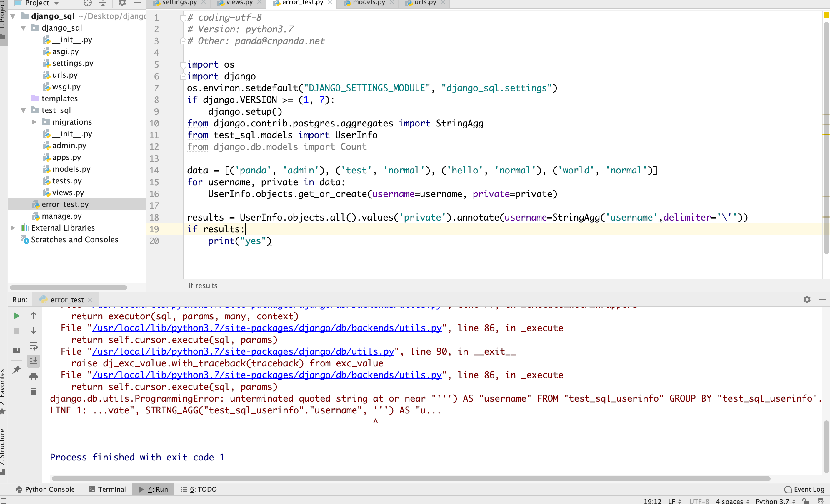Switch to the settings.py editor tab

179,3
